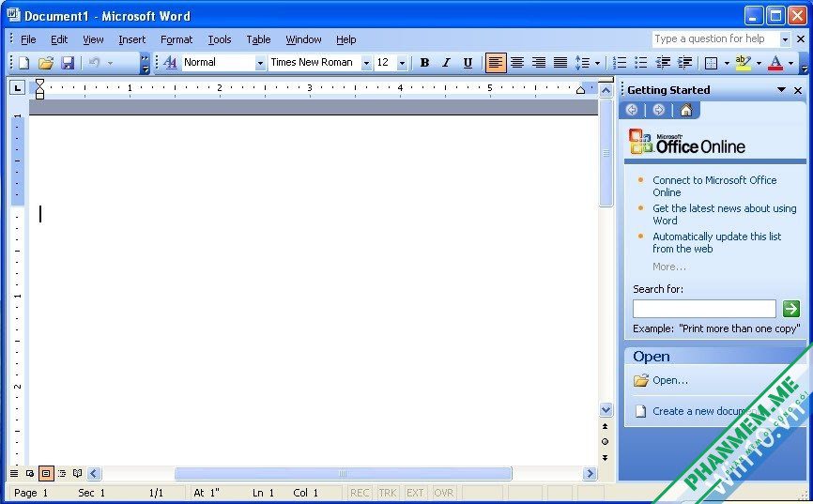
Task: Click the task pane Forward arrow icon
Action: (x=658, y=110)
